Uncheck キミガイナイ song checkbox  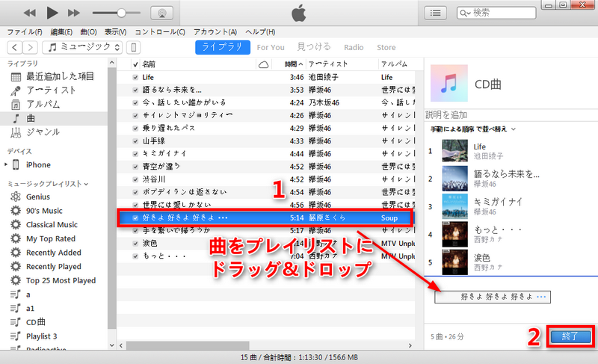tap(135, 154)
